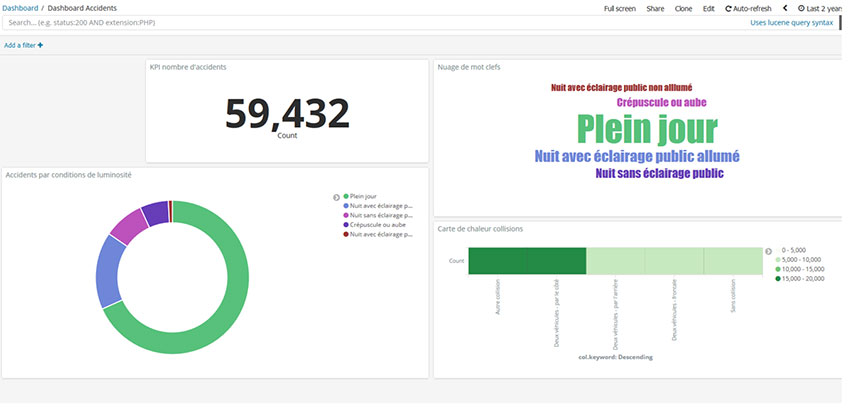This screenshot has width=848, height=410.
Task: Open the Share menu
Action: pyautogui.click(x=654, y=8)
